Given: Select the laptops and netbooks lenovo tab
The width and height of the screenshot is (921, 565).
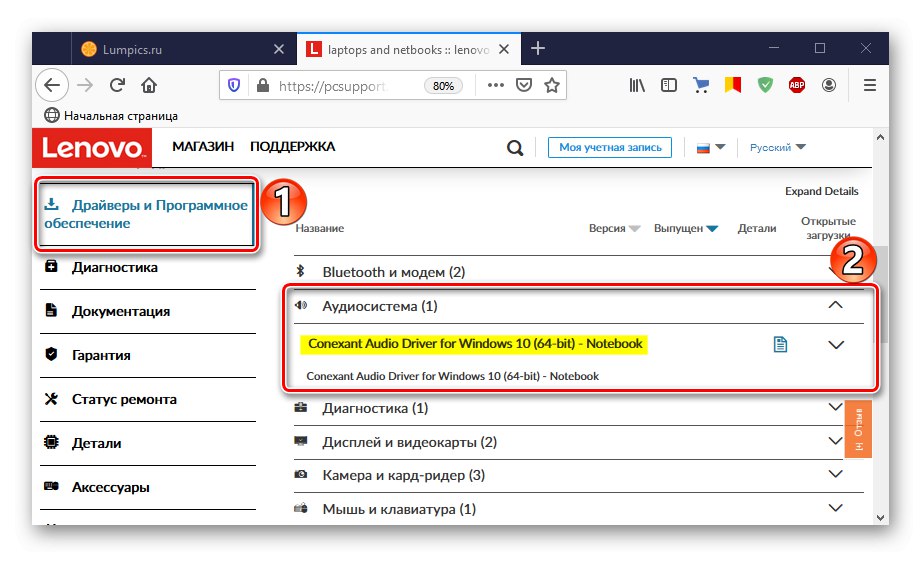Looking at the screenshot, I should click(x=409, y=49).
